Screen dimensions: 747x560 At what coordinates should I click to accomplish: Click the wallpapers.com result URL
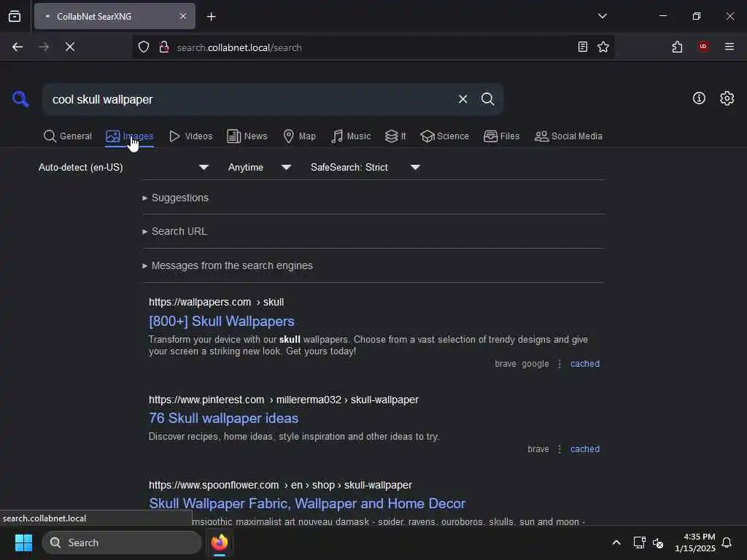click(216, 302)
